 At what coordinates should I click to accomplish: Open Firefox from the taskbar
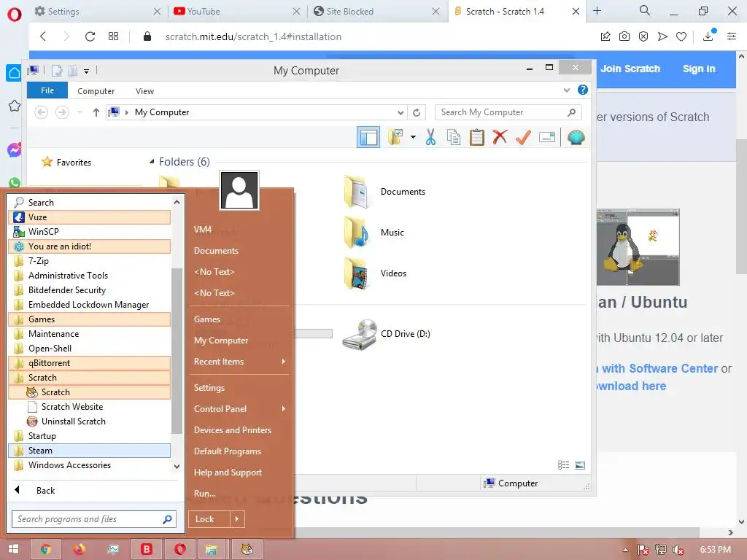pyautogui.click(x=80, y=550)
